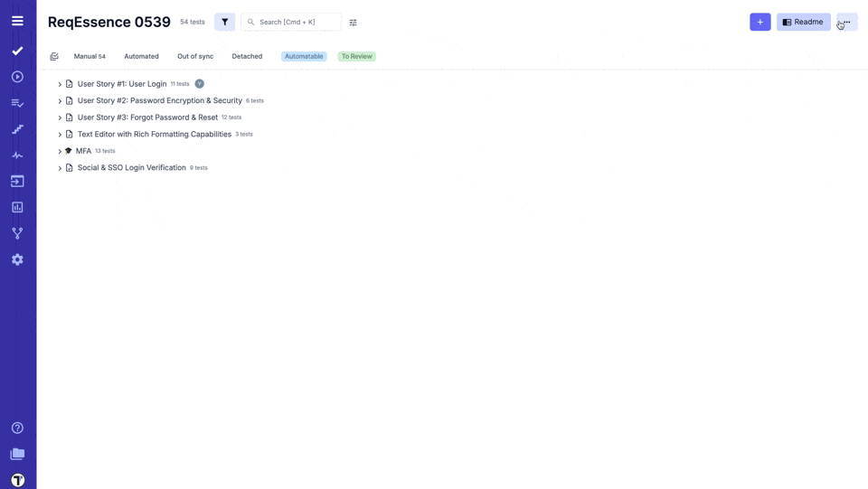Expand Social & SSO Login Verification suite

[60, 168]
